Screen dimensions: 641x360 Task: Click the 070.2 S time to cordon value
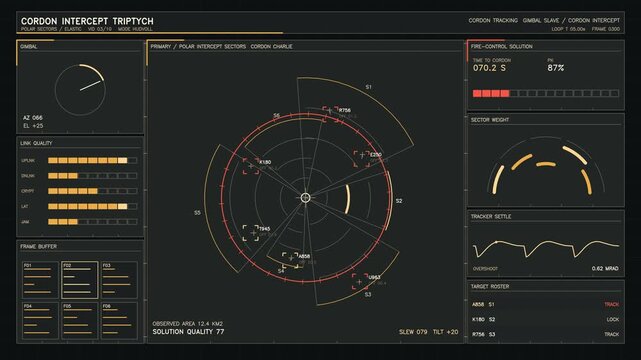coord(489,68)
